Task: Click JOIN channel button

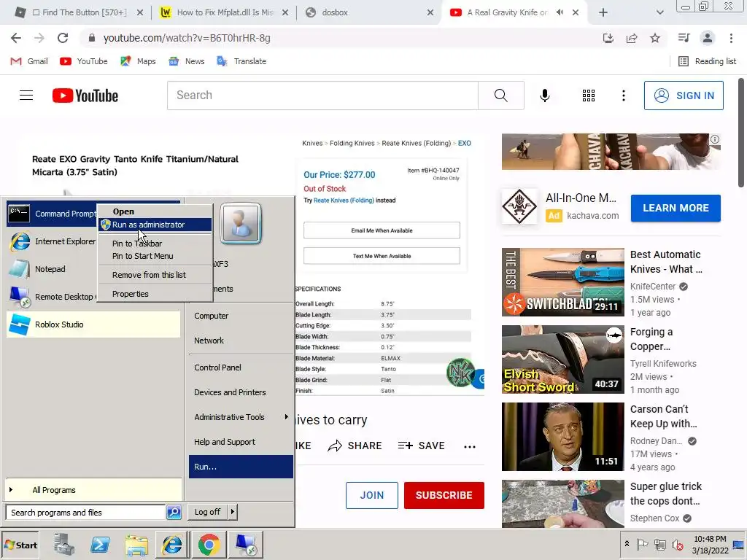Action: [371, 495]
